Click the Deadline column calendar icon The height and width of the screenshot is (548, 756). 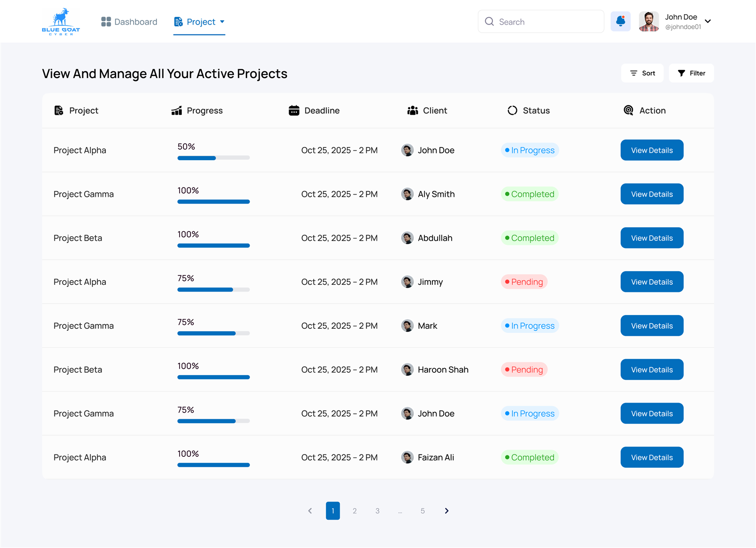point(294,111)
